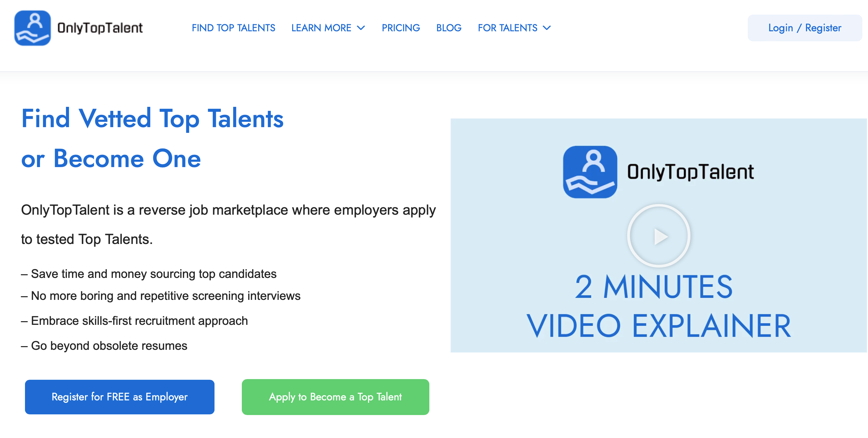Click the Find Vetted Top Talents heading
868x438 pixels.
[x=152, y=118]
